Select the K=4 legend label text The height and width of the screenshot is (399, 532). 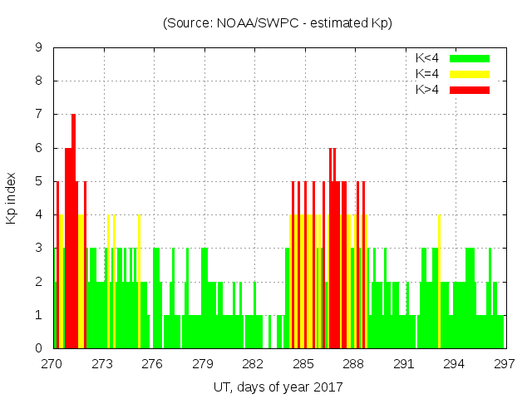click(427, 74)
